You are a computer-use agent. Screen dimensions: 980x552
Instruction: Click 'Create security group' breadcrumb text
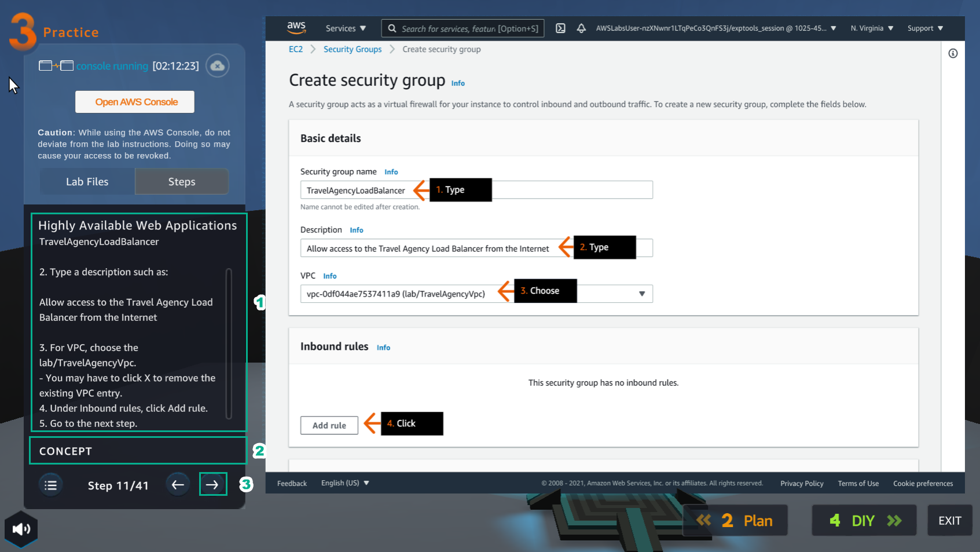(442, 49)
